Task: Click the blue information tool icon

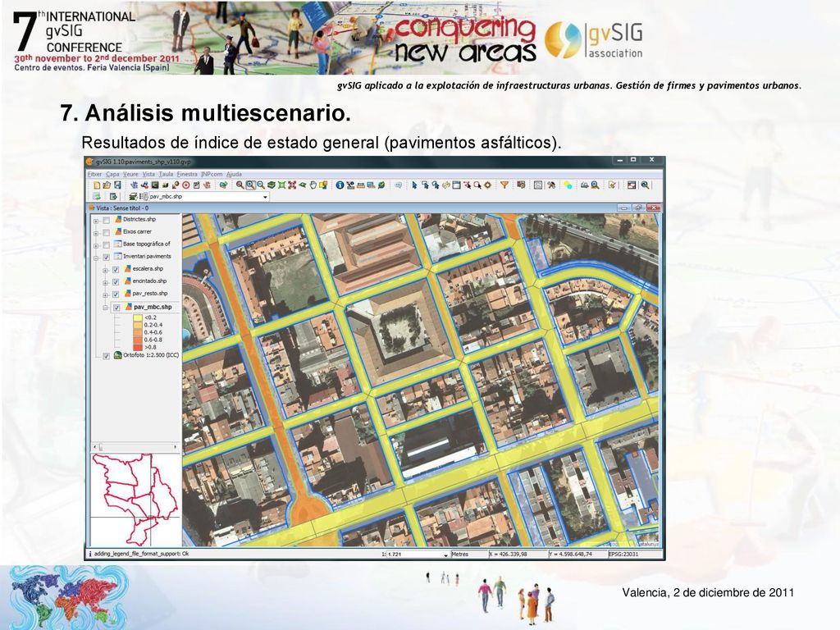Action: coord(340,185)
